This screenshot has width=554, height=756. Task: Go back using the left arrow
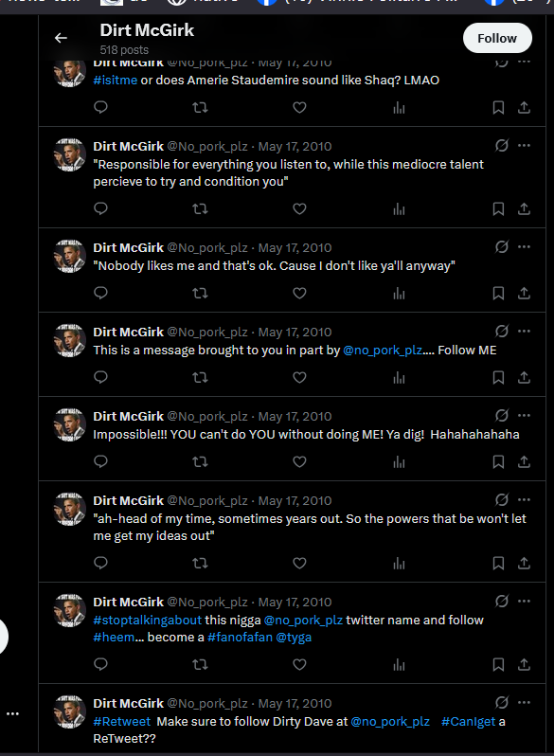coord(61,38)
